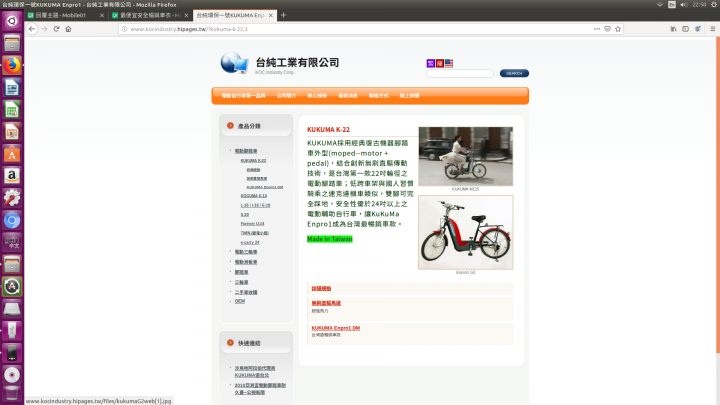Image resolution: width=720 pixels, height=405 pixels.
Task: Open 電動摺疊車 category in sidebar
Action: [246, 262]
